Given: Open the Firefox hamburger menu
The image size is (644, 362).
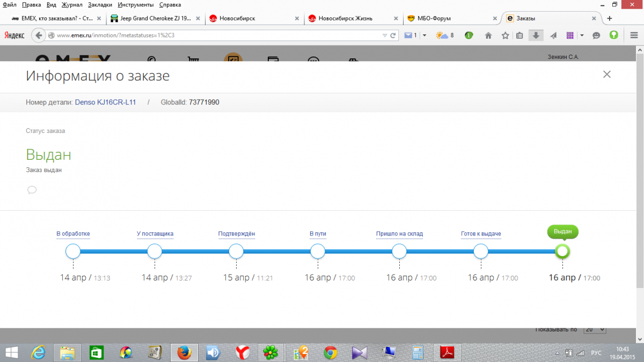Looking at the screenshot, I should (x=634, y=35).
